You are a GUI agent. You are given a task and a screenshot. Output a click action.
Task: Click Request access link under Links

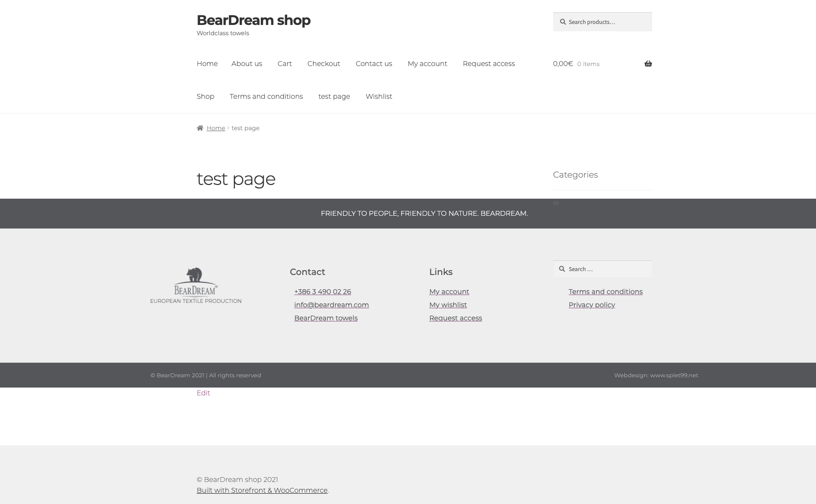point(455,318)
